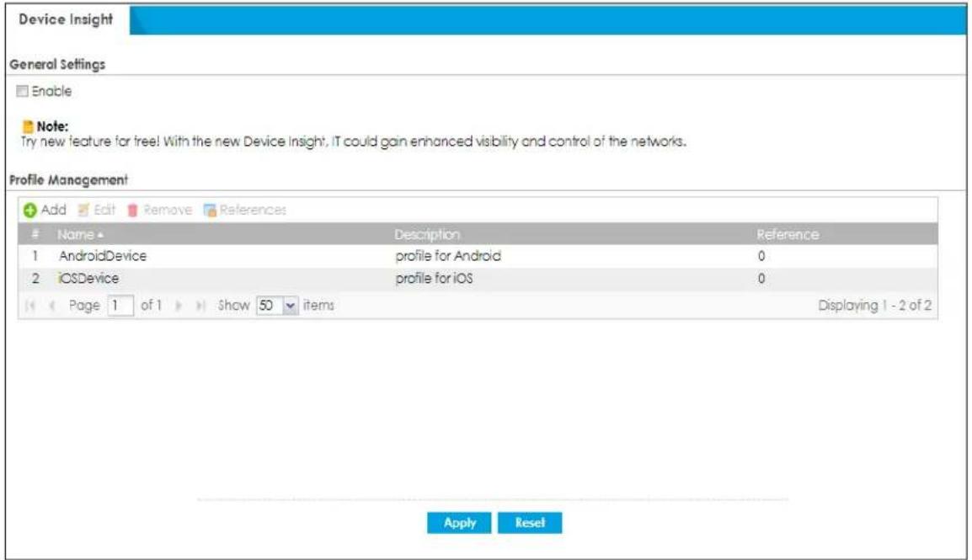The width and height of the screenshot is (972, 560).
Task: Go to first page arrow
Action: point(29,306)
